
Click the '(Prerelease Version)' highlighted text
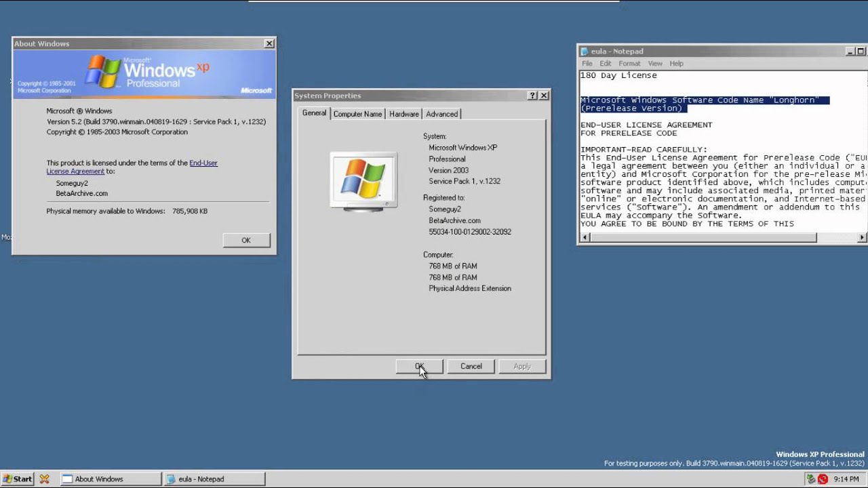634,108
